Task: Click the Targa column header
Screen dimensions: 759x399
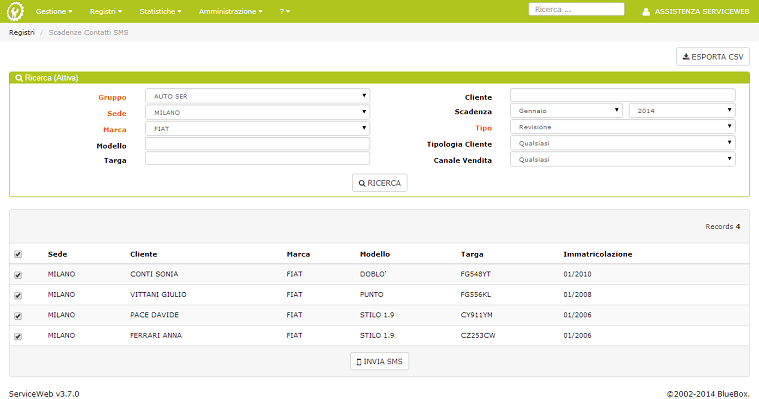Action: [x=472, y=254]
